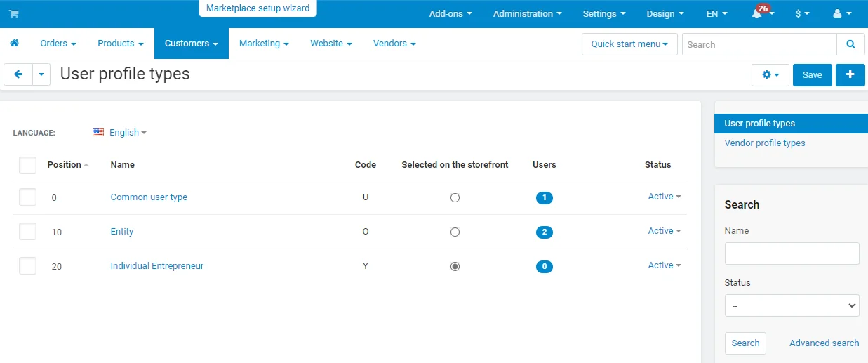
Task: Open the Customers menu
Action: click(191, 44)
